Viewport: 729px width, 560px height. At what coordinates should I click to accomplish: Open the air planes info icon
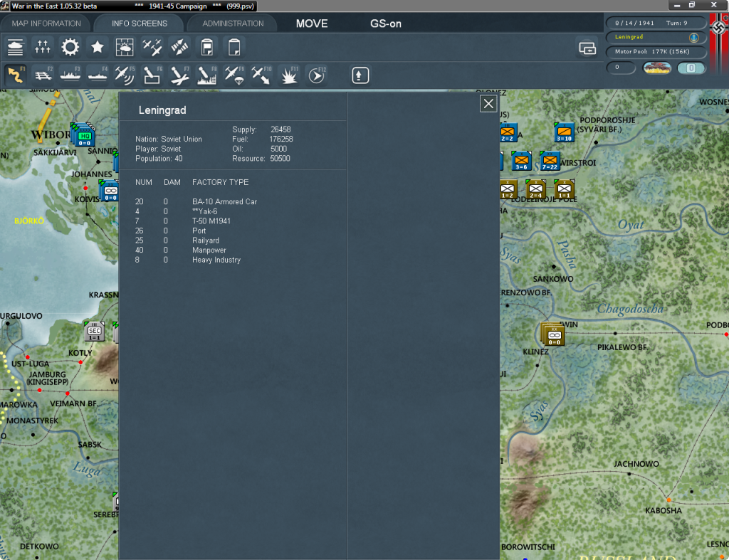152,48
